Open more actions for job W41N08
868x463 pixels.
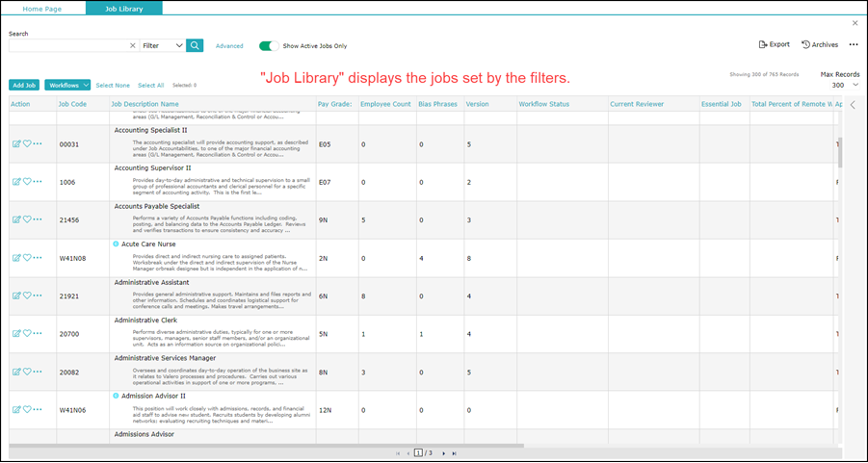point(37,258)
